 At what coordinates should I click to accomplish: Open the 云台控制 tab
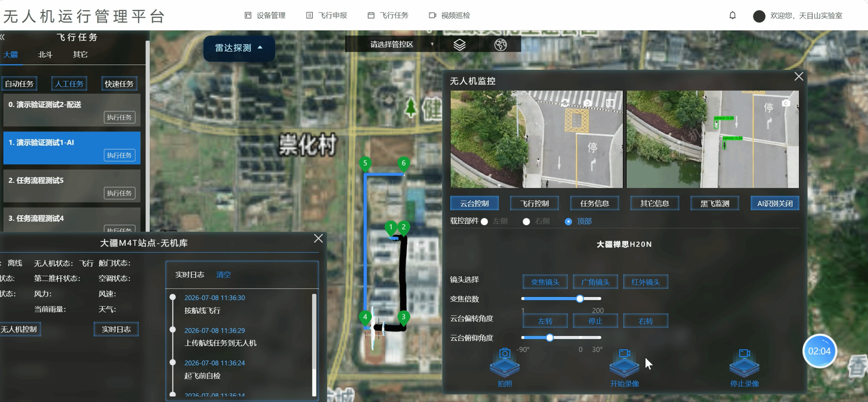tap(474, 203)
